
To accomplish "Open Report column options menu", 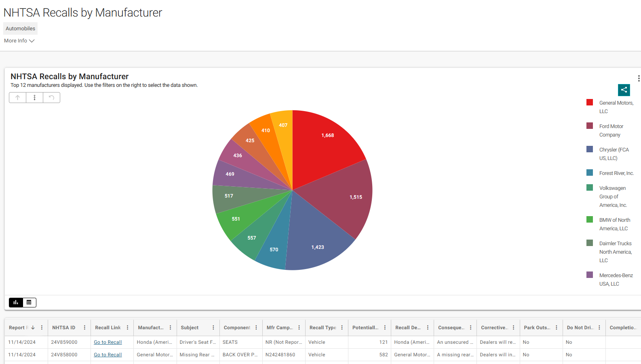I will coord(42,328).
